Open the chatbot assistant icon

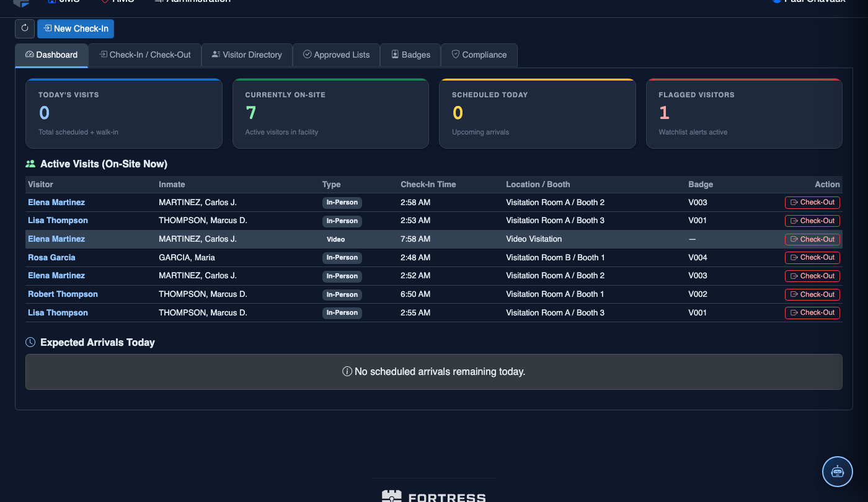(838, 471)
